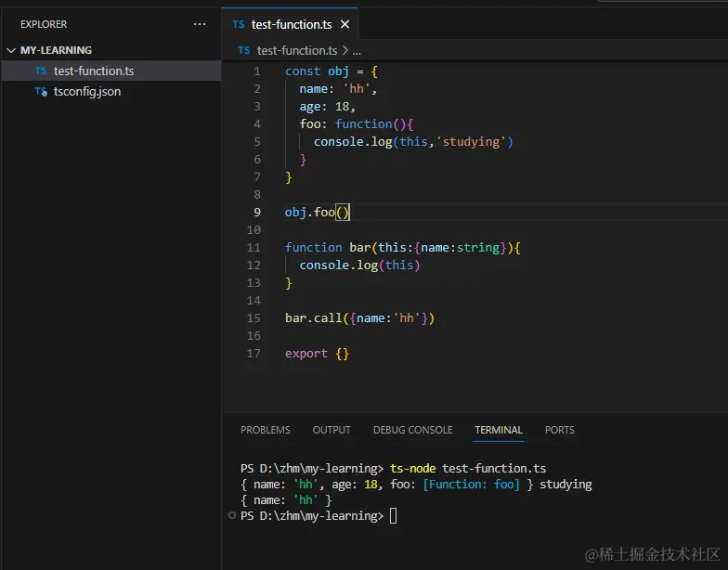
Task: Switch to the DEBUG CONSOLE panel tab
Action: pos(412,430)
